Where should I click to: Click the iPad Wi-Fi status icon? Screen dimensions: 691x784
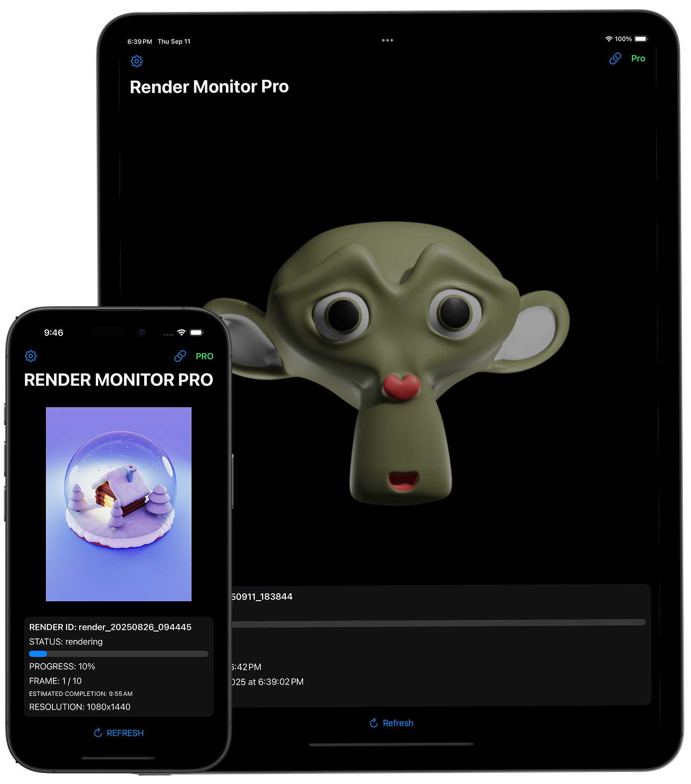click(609, 39)
